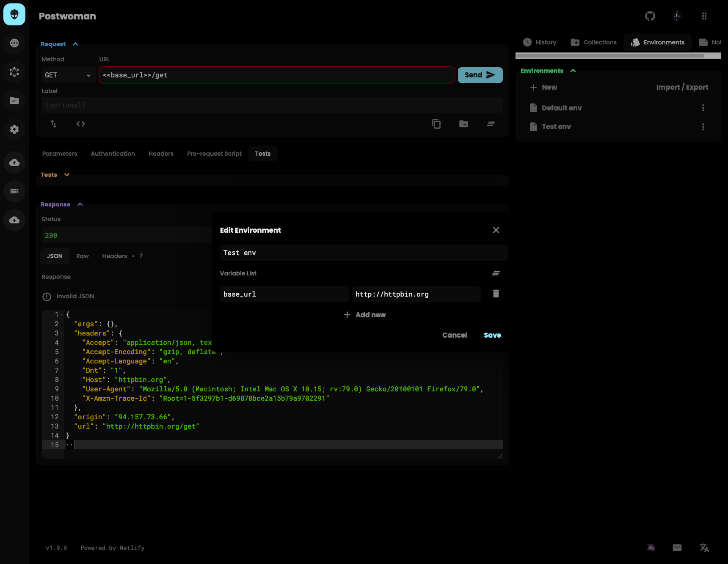Collapse the Environments section chevron
This screenshot has height=564, width=728.
573,71
